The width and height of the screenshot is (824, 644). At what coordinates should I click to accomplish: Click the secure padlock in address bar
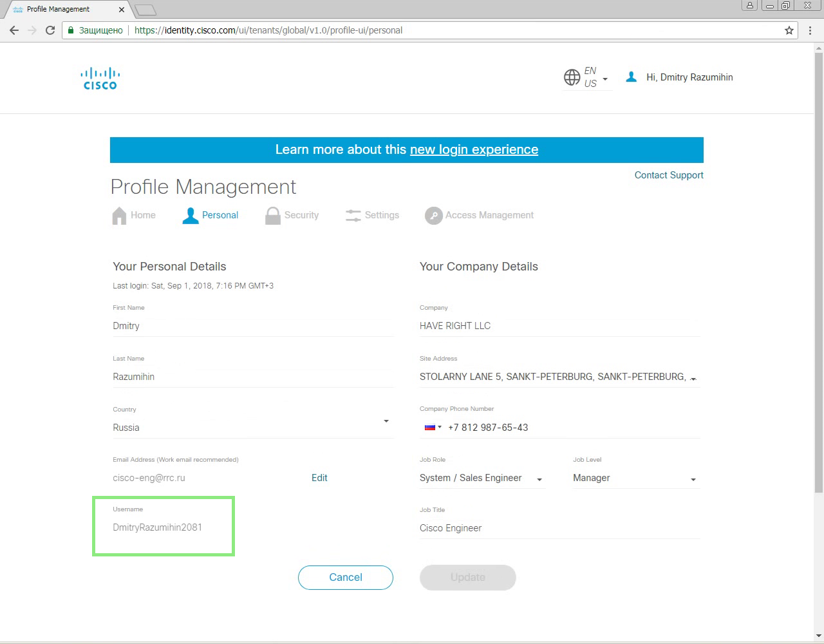tap(71, 30)
